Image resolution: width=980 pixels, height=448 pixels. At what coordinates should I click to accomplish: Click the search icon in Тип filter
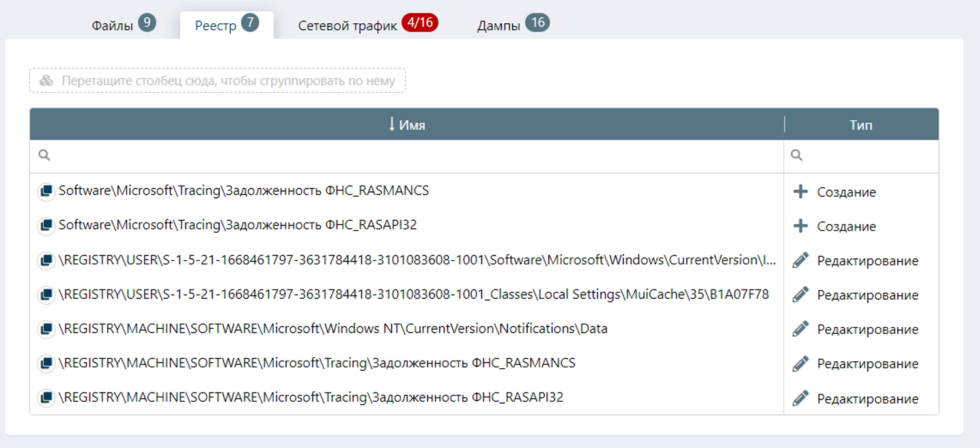coord(796,156)
